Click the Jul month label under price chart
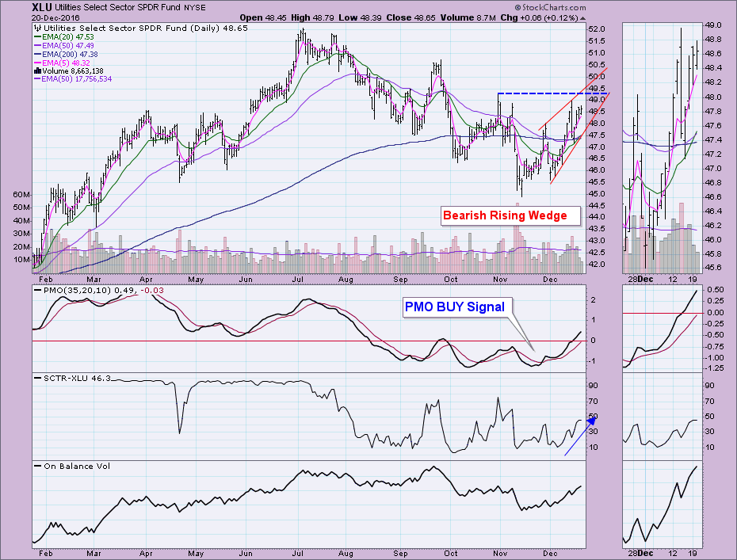Viewport: 737px width, 560px height. [297, 280]
